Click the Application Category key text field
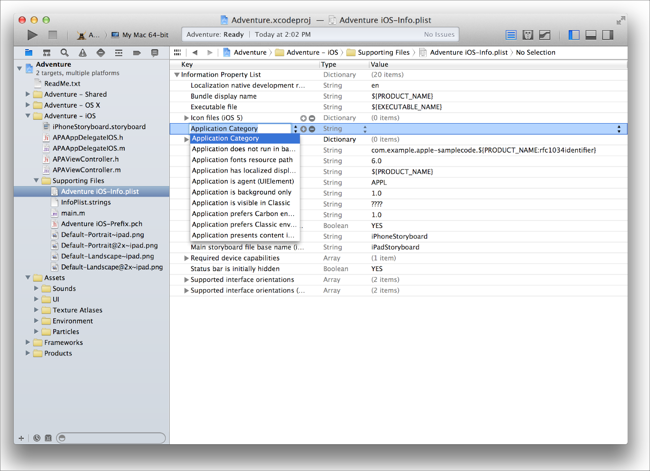The height and width of the screenshot is (471, 650). click(240, 129)
